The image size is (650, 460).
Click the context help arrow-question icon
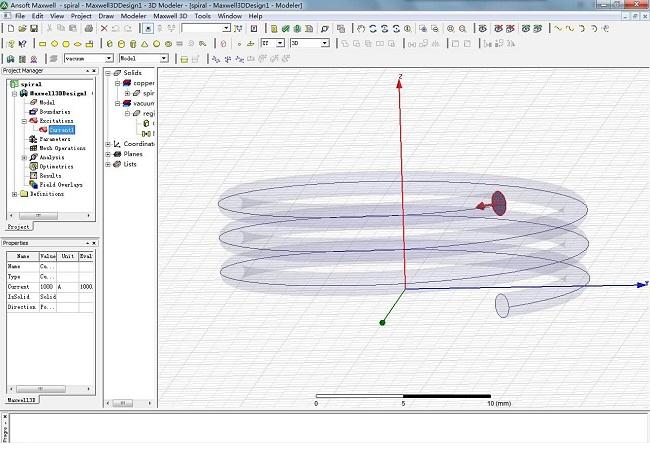[x=22, y=44]
